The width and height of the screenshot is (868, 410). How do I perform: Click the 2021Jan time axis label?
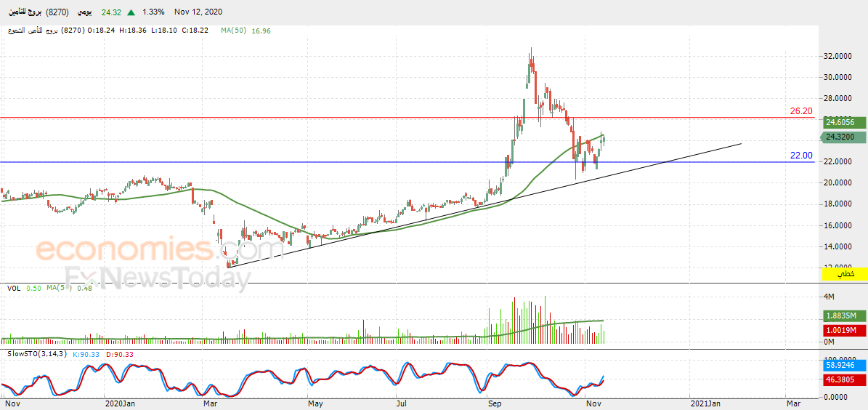click(706, 403)
